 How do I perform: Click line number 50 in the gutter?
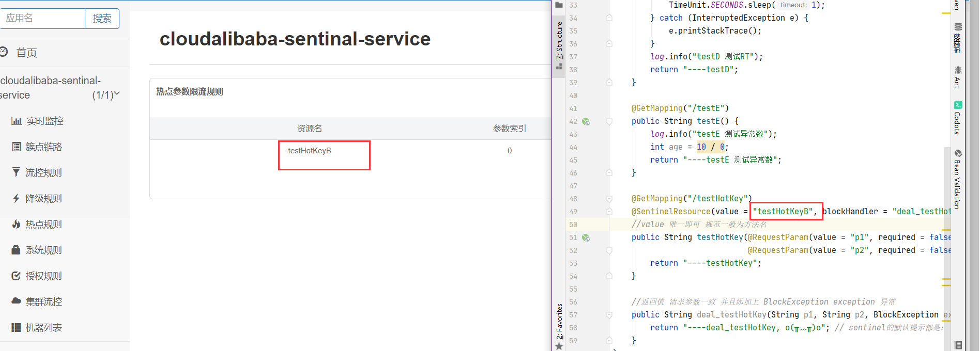(x=573, y=225)
